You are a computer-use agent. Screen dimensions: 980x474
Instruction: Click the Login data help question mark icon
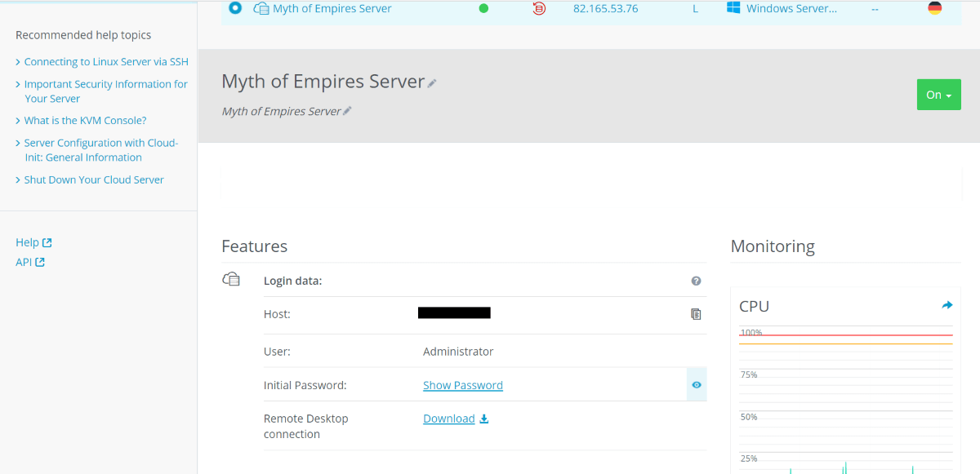point(696,281)
